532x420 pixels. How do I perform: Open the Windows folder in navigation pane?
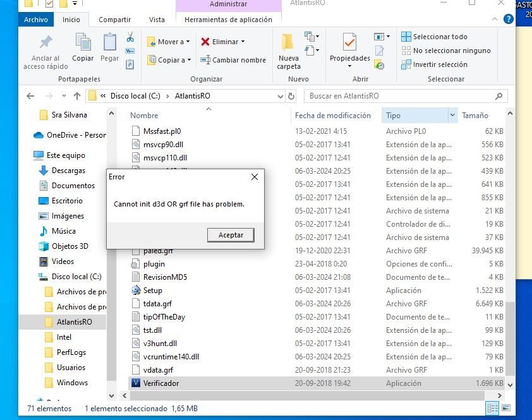point(72,383)
